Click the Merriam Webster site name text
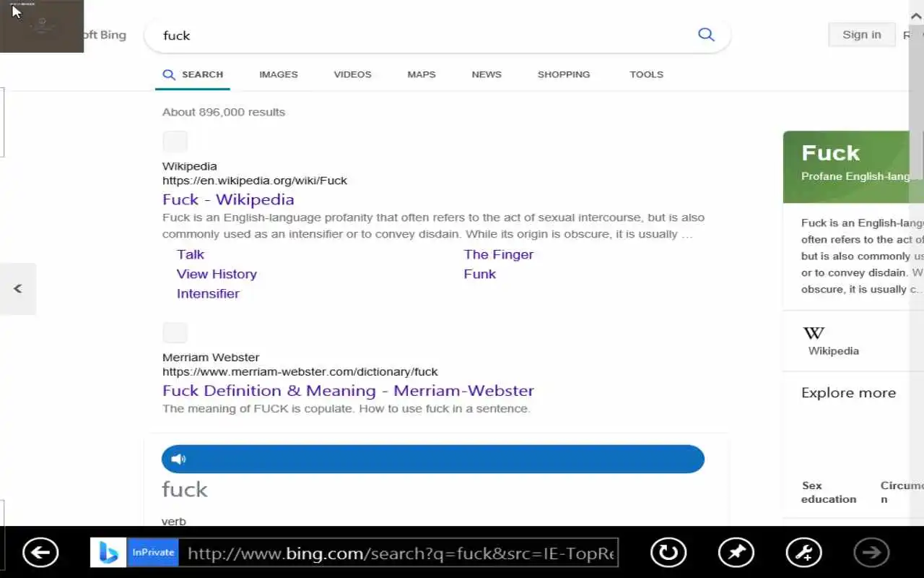Screen dimensions: 924x578 coord(211,358)
